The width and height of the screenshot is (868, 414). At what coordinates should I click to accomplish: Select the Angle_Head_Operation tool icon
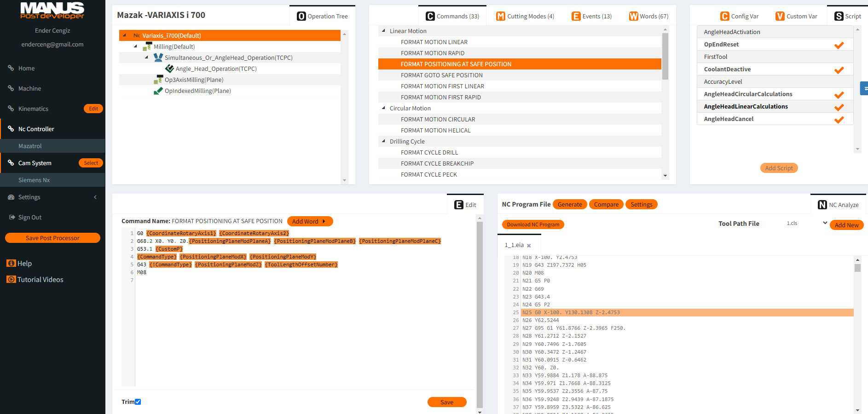pyautogui.click(x=169, y=69)
